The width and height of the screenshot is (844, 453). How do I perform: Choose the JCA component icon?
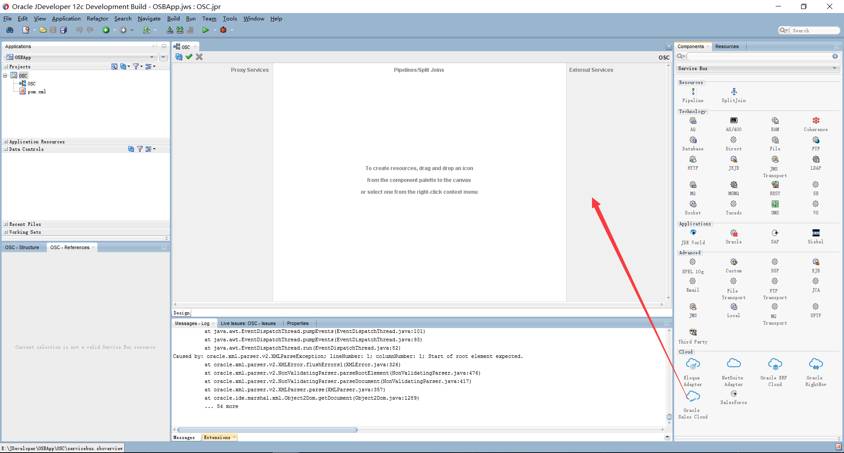816,281
